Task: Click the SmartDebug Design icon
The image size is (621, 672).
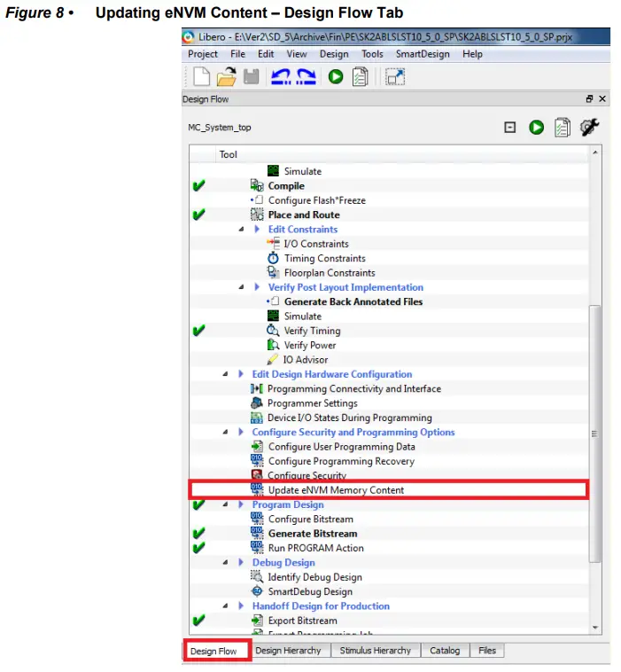Action: tap(257, 591)
